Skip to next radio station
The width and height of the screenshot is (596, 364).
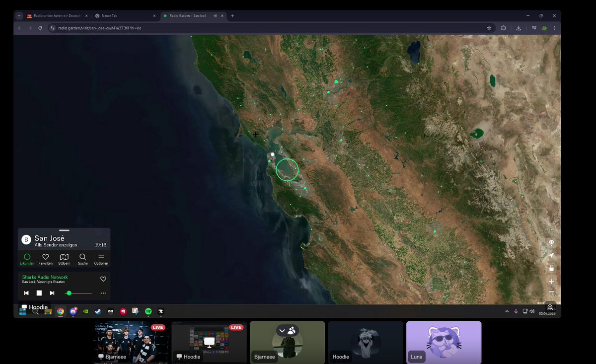click(52, 293)
